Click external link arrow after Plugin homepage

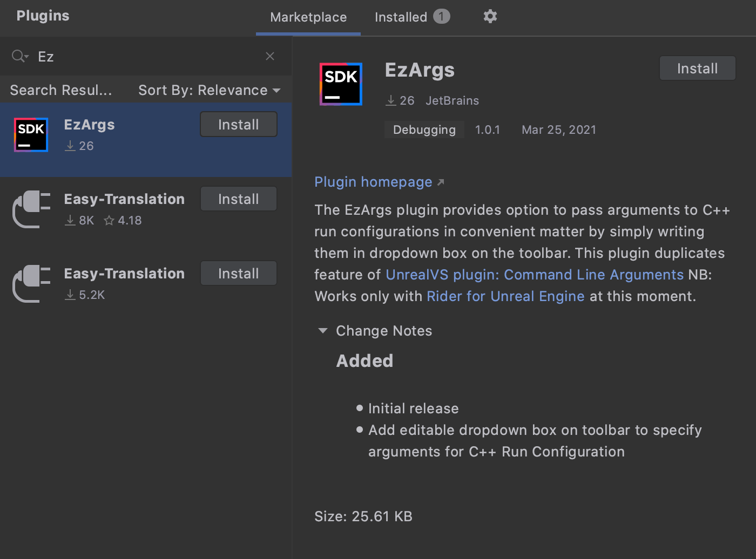pyautogui.click(x=441, y=182)
